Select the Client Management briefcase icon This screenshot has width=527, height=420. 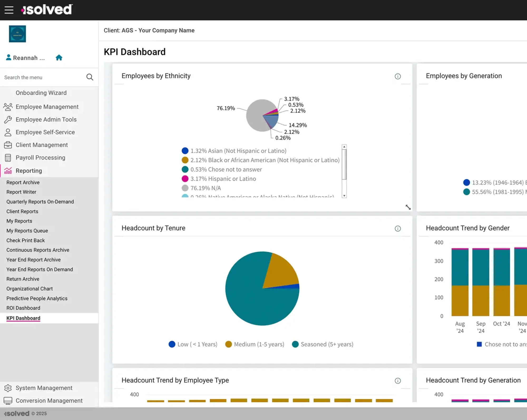point(8,145)
